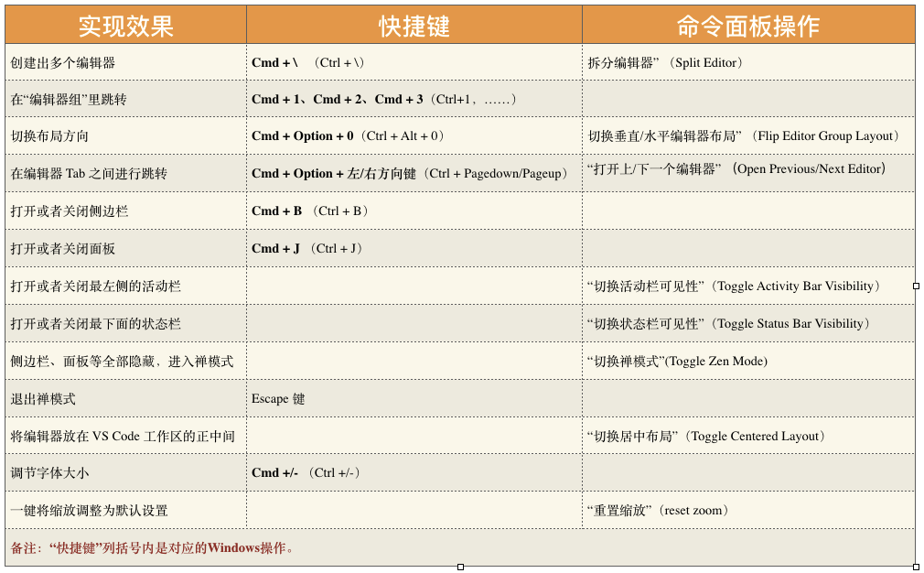Click the Split Editor command cell

click(x=748, y=62)
